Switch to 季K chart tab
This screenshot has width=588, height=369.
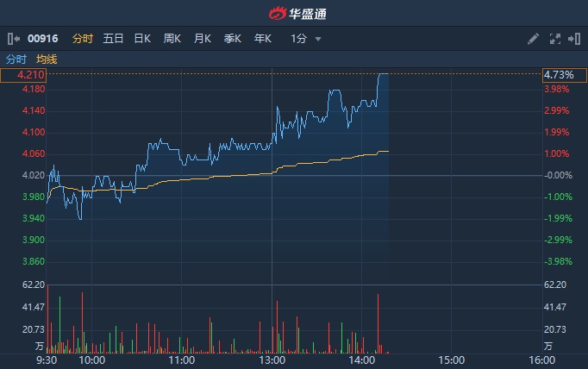point(233,39)
